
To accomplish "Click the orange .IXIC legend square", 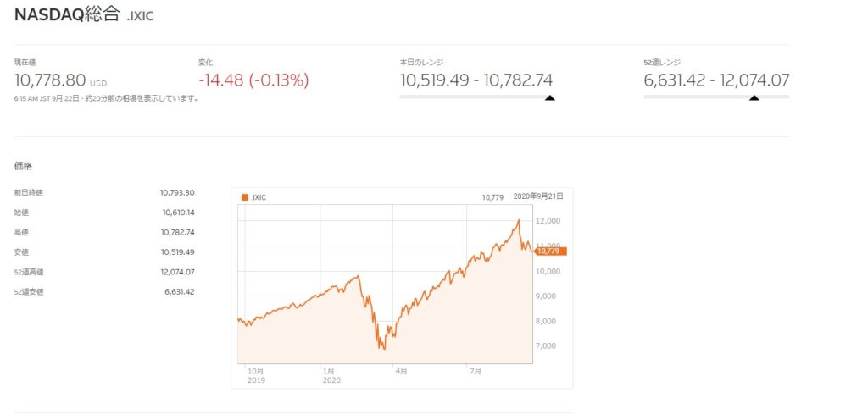I will pos(245,197).
